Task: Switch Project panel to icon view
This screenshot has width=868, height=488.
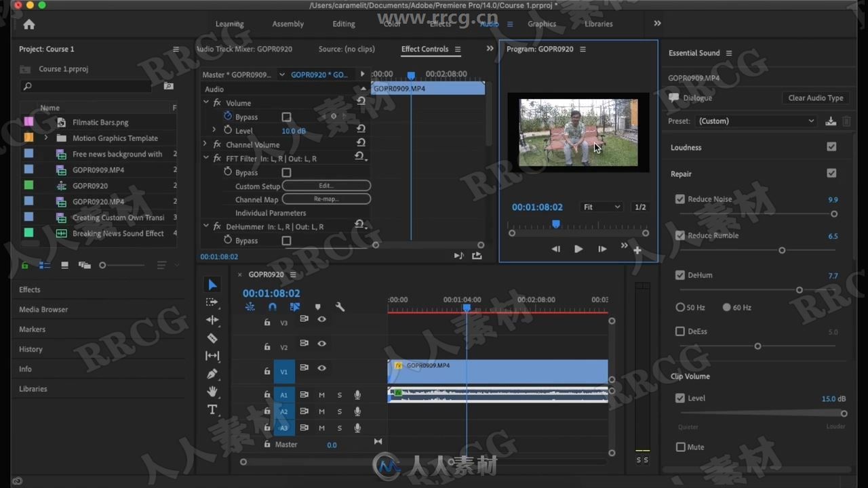Action: coord(64,265)
